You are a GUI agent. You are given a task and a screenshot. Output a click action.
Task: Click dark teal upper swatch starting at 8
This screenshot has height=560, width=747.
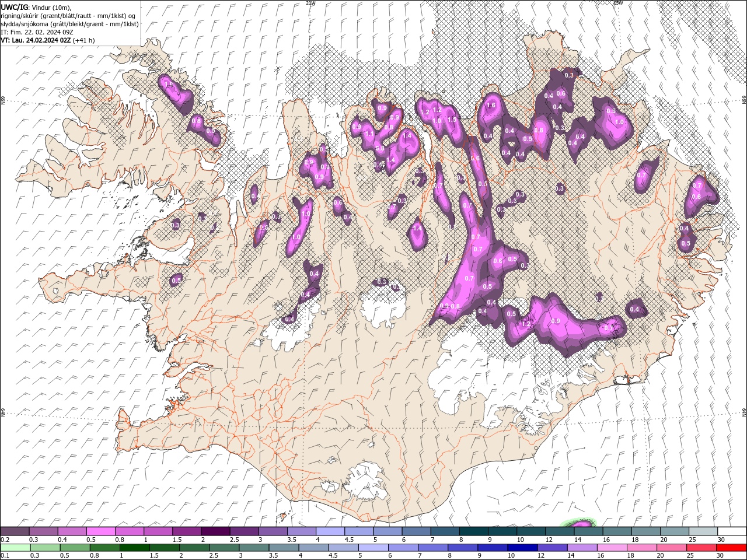click(x=473, y=531)
